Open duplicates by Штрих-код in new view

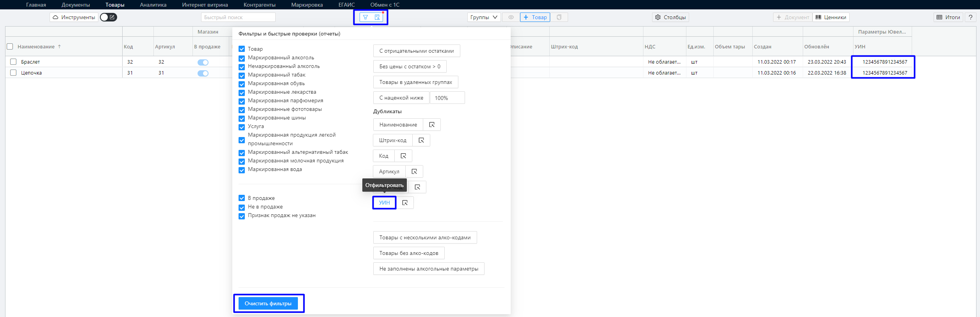coord(421,140)
